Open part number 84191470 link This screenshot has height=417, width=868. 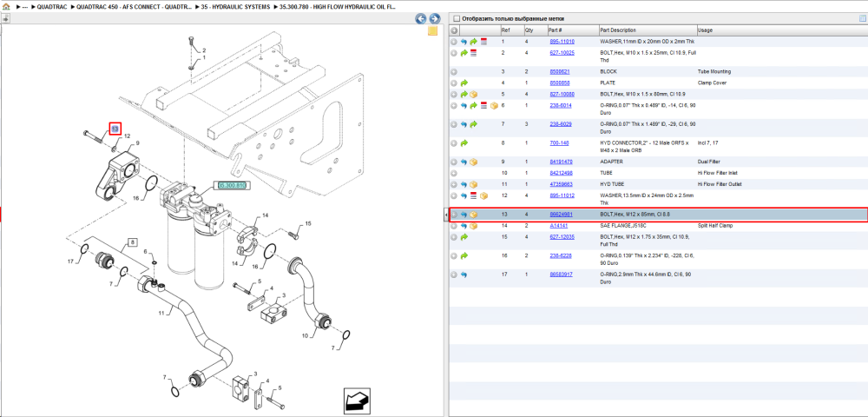click(561, 162)
